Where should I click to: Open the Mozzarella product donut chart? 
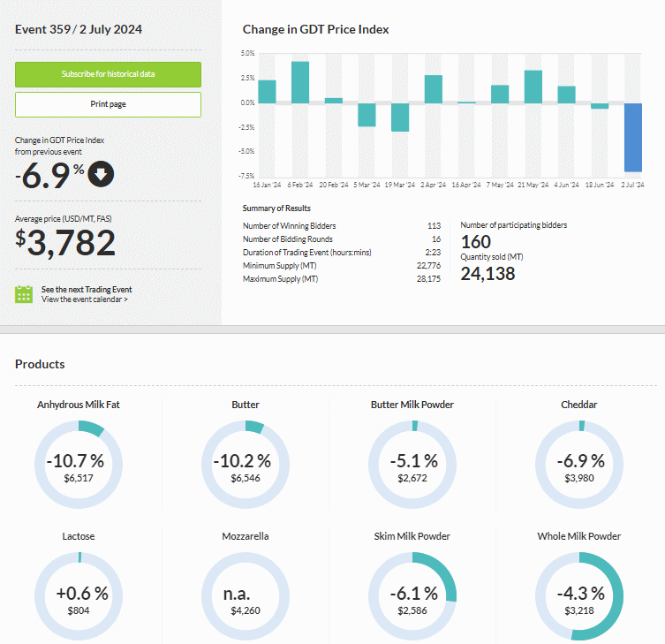pyautogui.click(x=246, y=596)
